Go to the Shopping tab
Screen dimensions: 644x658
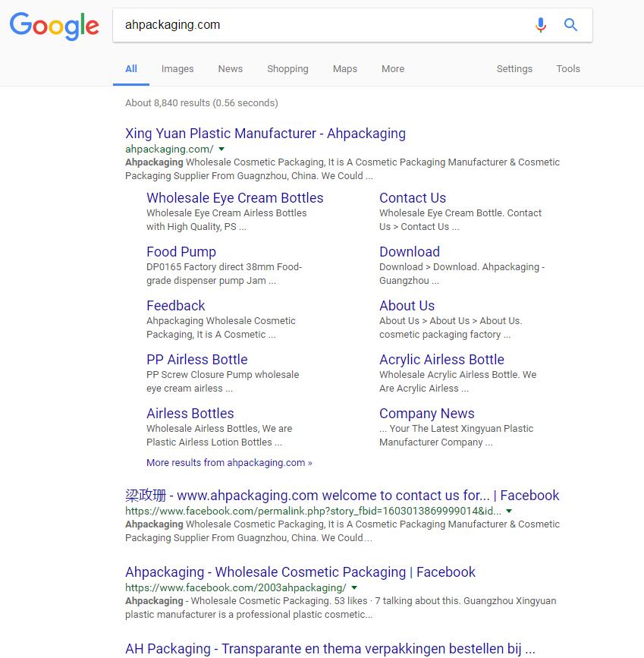(287, 69)
